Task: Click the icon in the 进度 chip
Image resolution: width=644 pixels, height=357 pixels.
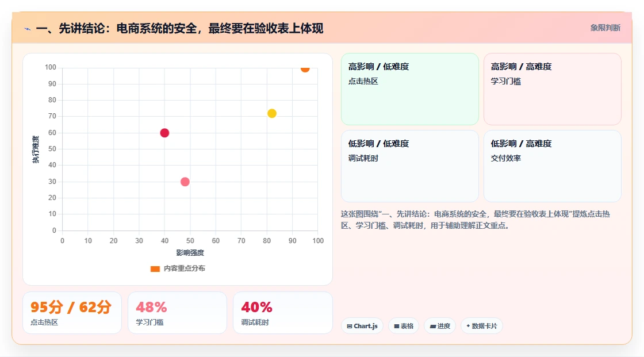Action: coord(433,326)
